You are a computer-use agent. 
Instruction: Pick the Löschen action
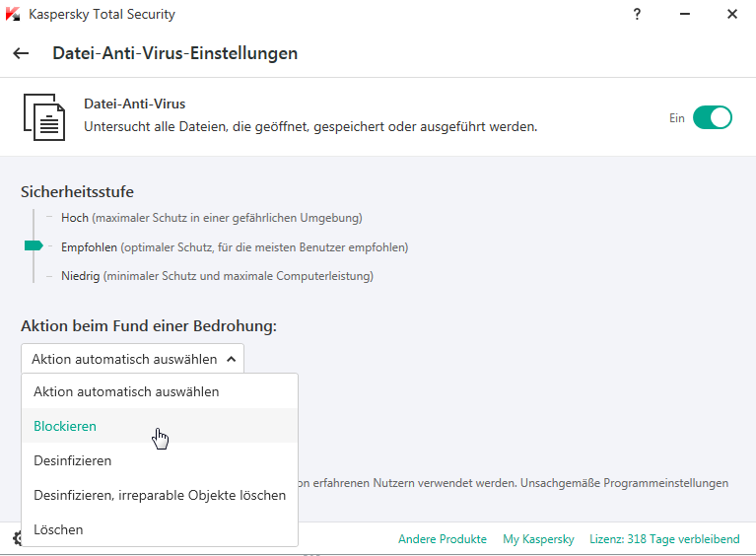[58, 529]
